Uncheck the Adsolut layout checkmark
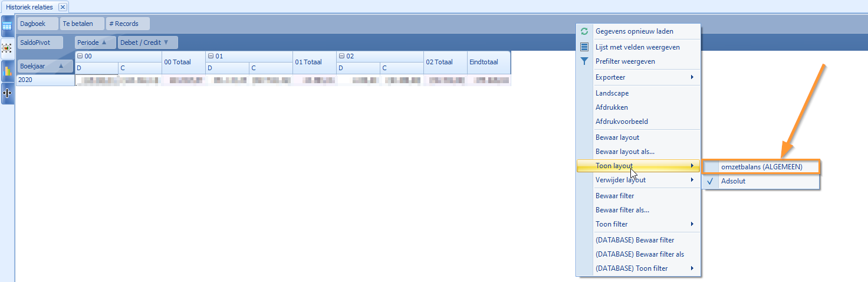This screenshot has height=282, width=868. tap(711, 181)
